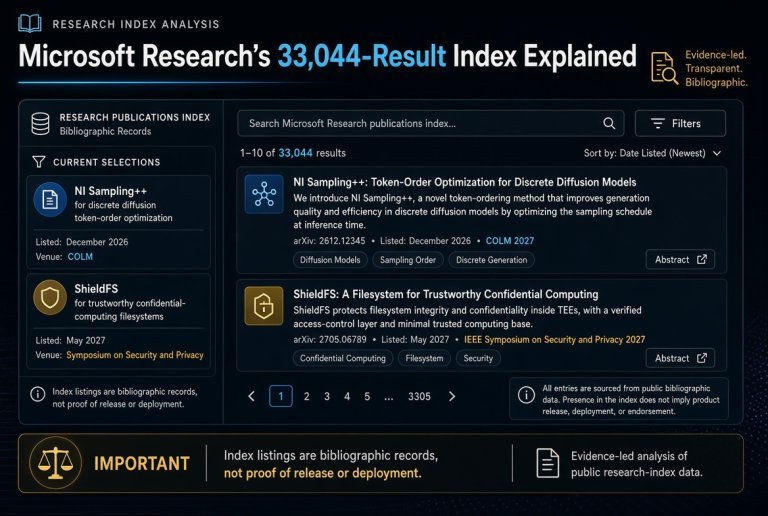Open the COLM 2027 venue link

click(510, 241)
